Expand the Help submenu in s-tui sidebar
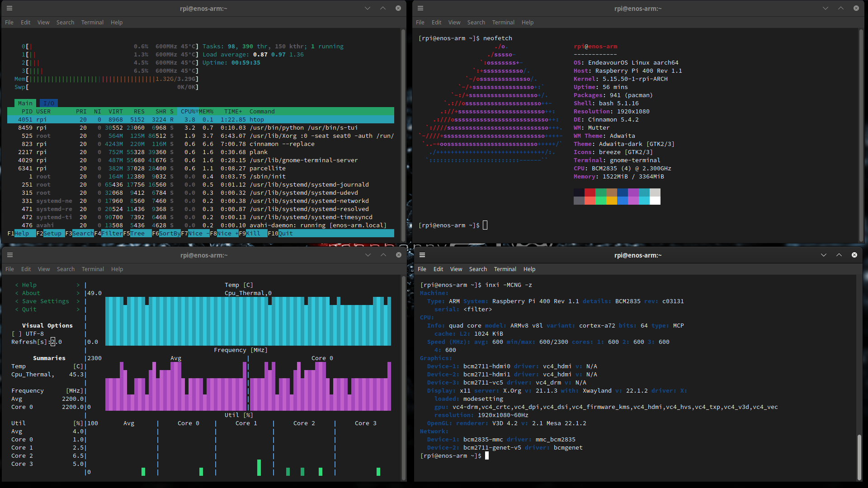Viewport: 868px width, 488px height. pos(29,285)
